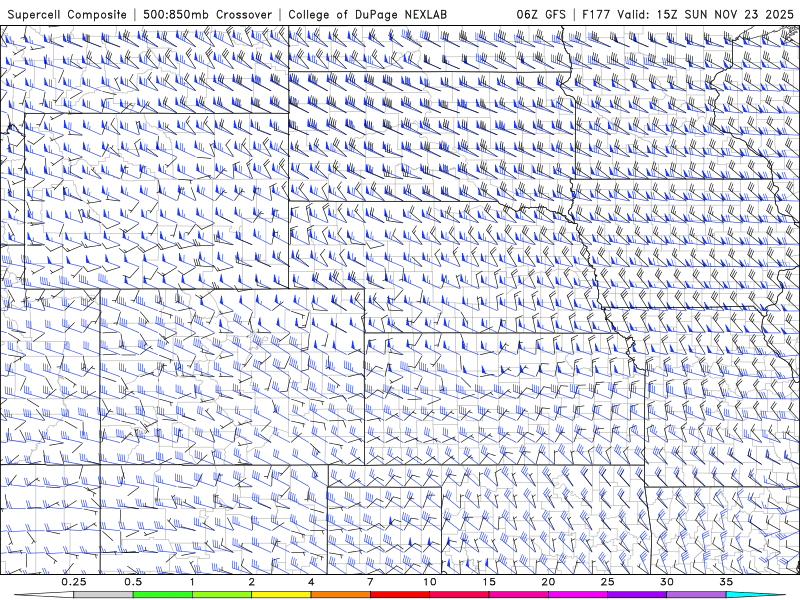Pick the purple 25–30 colorbar segment
This screenshot has width=800, height=600.
(637, 595)
